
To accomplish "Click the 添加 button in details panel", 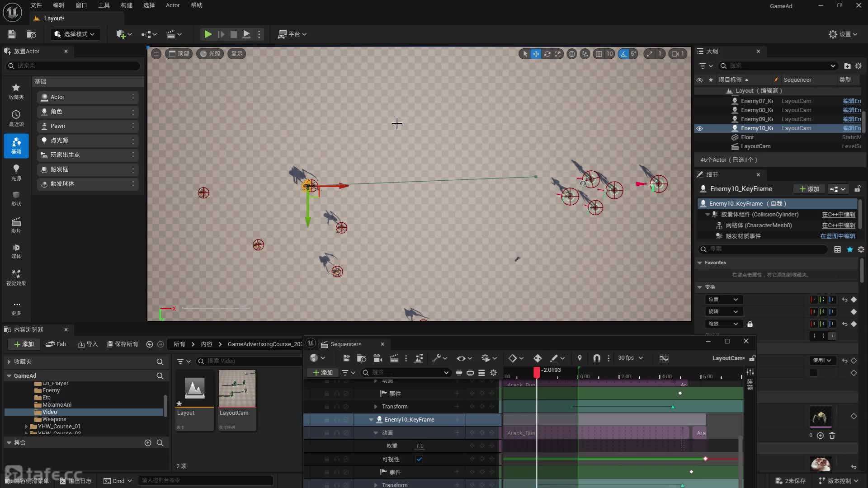I will point(809,189).
